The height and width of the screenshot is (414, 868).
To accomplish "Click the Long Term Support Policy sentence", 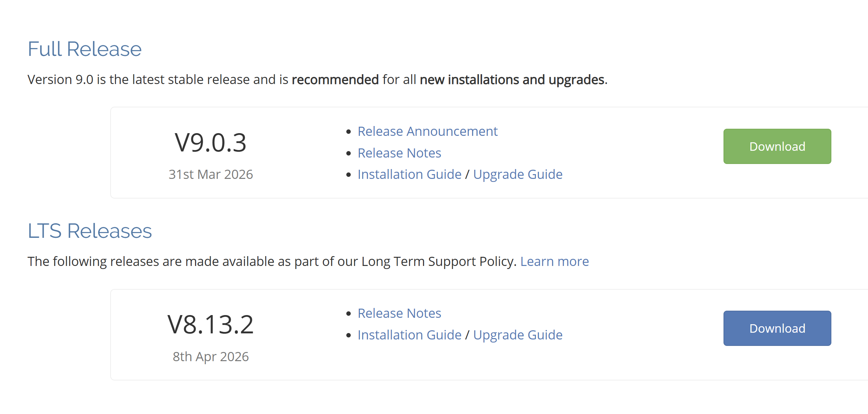I will click(x=271, y=262).
